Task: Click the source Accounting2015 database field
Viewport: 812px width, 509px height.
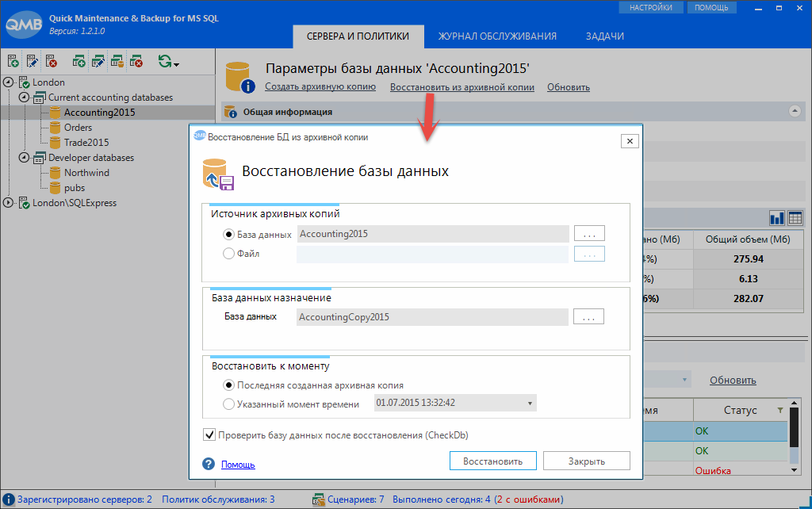Action: 433,234
